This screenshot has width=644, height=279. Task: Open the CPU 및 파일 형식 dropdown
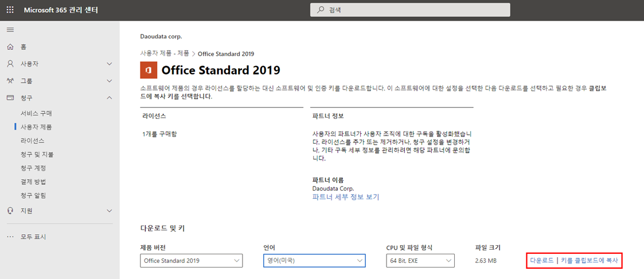click(420, 261)
